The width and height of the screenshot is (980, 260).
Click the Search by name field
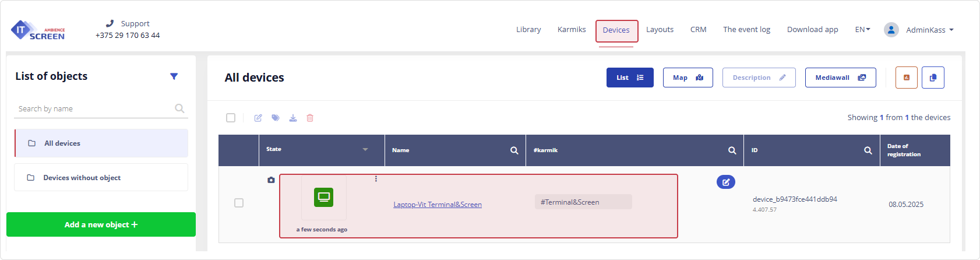pyautogui.click(x=93, y=109)
